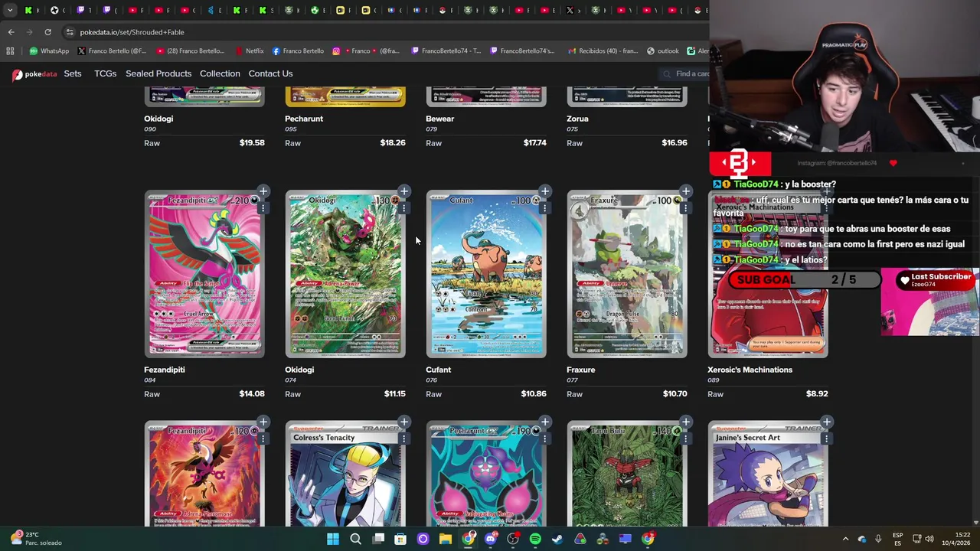Open Spotify from the taskbar
980x551 pixels.
pos(535,539)
